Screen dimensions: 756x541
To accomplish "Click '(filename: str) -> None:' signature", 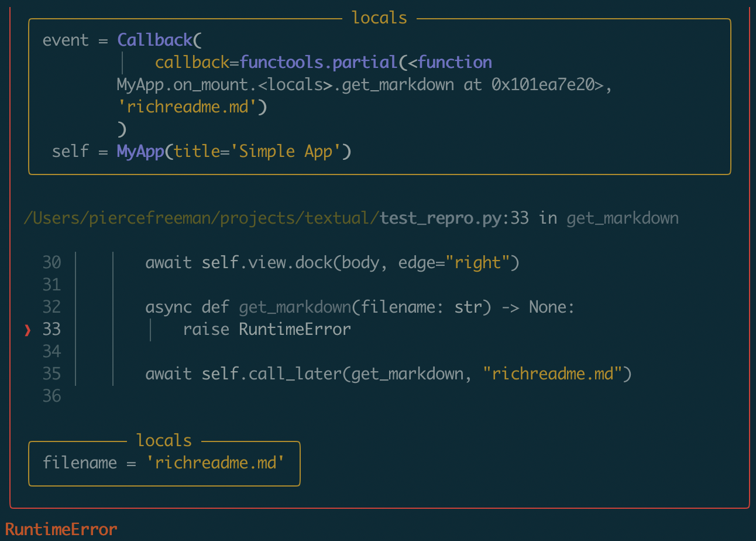I will pyautogui.click(x=463, y=307).
